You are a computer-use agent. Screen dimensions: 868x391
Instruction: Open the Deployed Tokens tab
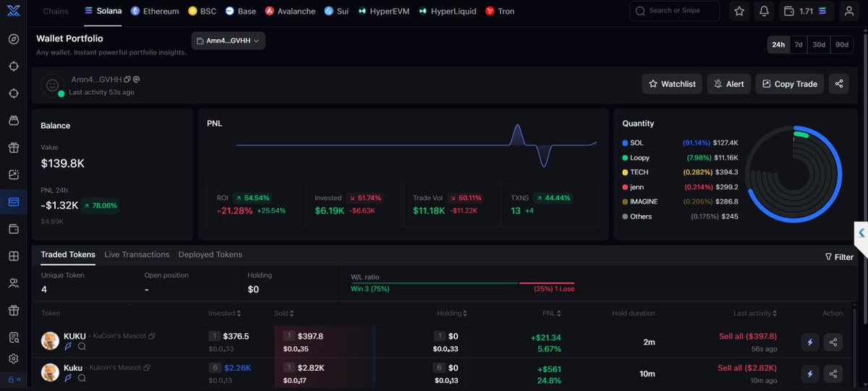(x=210, y=255)
